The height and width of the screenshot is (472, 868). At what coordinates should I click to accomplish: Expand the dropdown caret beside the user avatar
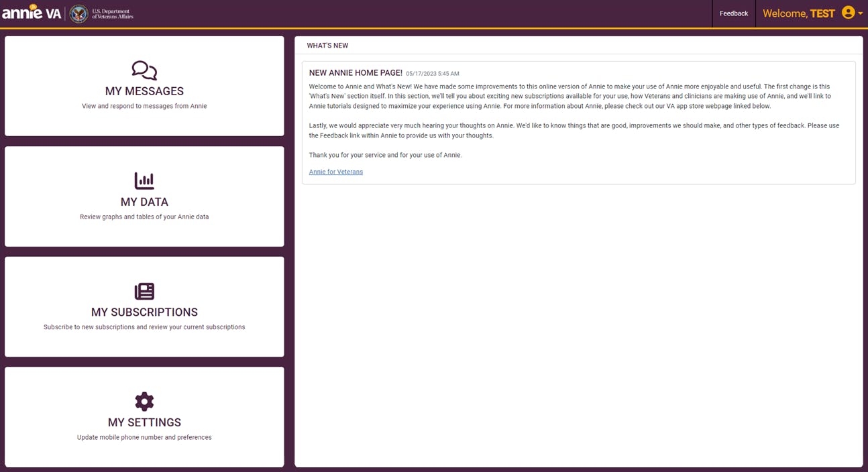point(861,13)
